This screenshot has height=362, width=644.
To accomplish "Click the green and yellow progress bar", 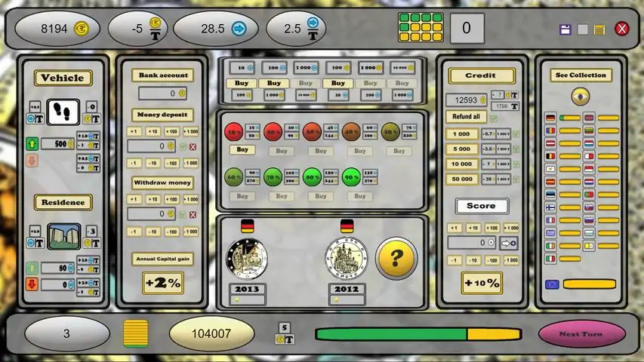I will 418,334.
